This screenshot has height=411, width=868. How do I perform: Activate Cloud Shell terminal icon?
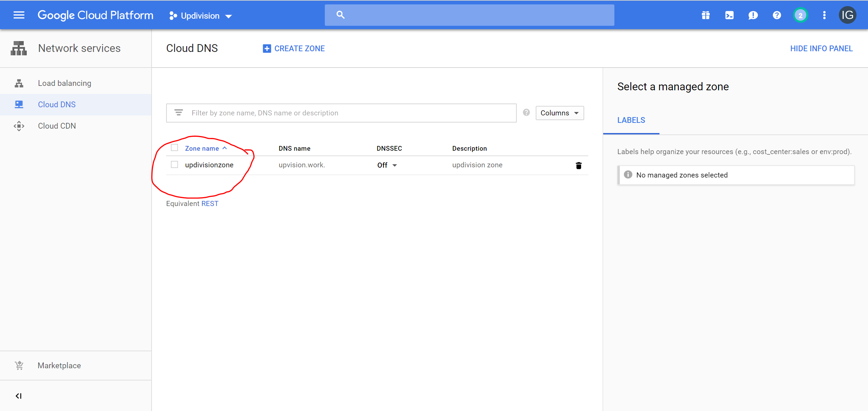[x=729, y=15]
